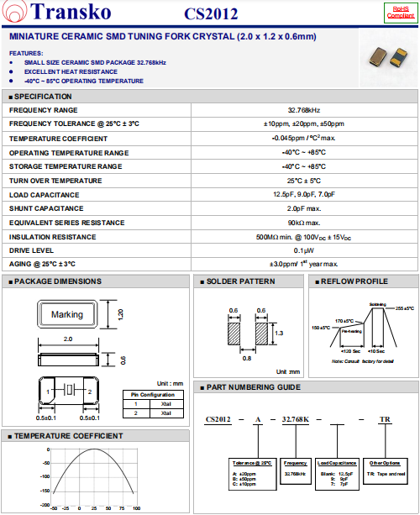Click the crystal symbol in pin diagram

pyautogui.click(x=69, y=390)
